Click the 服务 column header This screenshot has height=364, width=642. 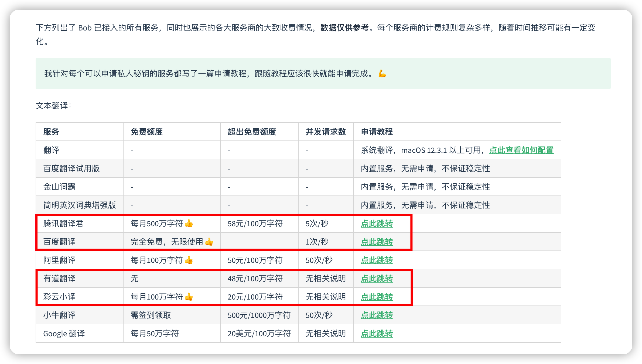51,132
